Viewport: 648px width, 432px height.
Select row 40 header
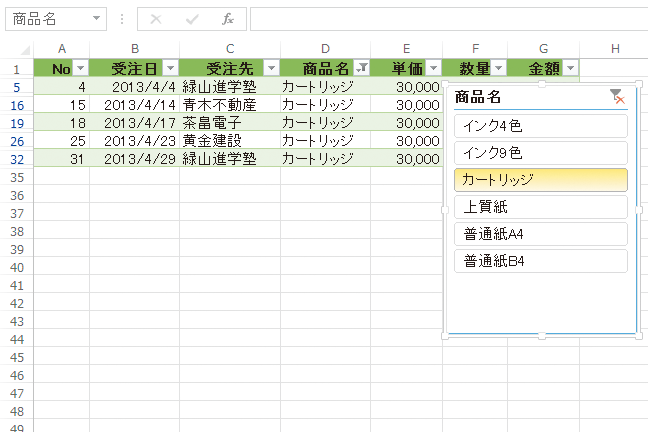[17, 267]
